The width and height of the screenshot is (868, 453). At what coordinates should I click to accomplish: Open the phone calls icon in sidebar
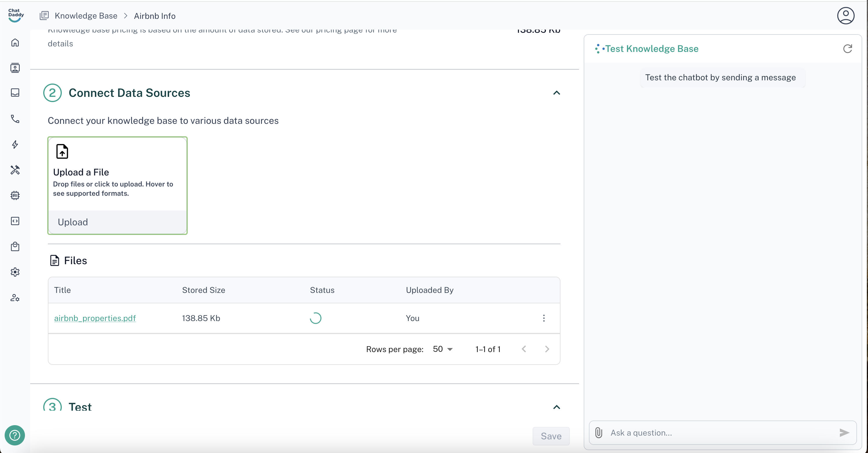click(x=15, y=119)
